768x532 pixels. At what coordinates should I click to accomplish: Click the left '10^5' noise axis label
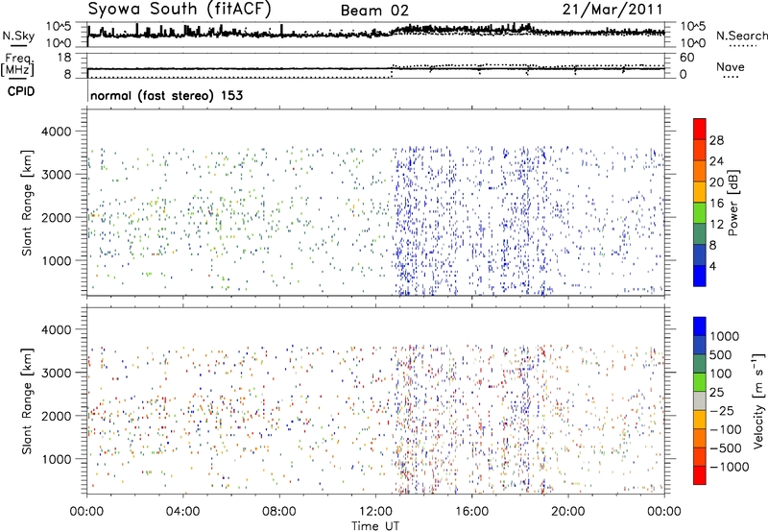coord(59,26)
